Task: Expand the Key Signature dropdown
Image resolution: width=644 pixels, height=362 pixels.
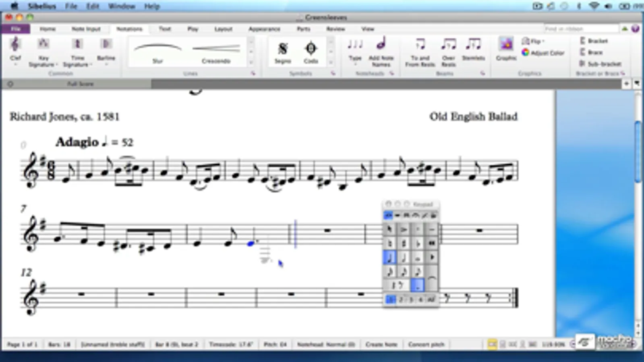Action: coord(43,52)
